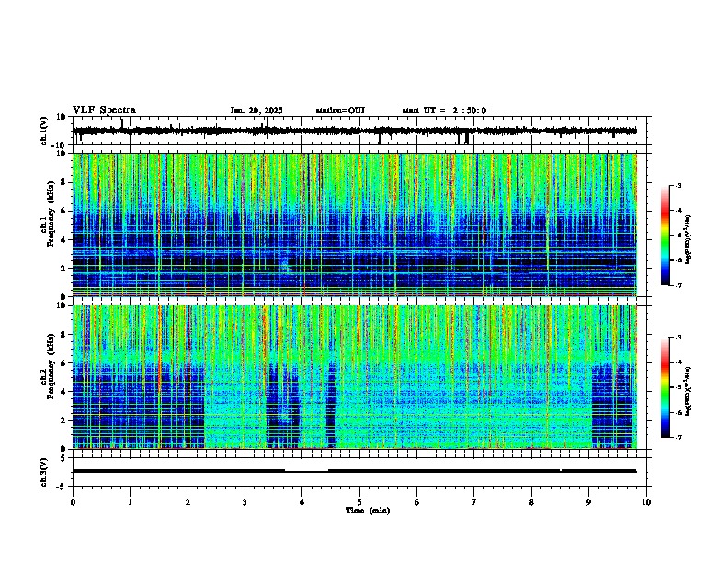
Task: Click the "6" tick on the time axis
Action: 417,502
